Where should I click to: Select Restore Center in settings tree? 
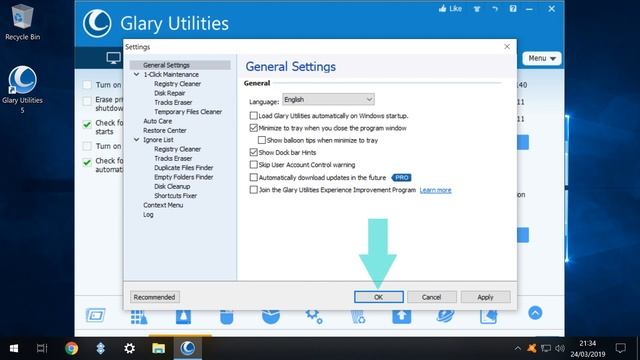(164, 130)
